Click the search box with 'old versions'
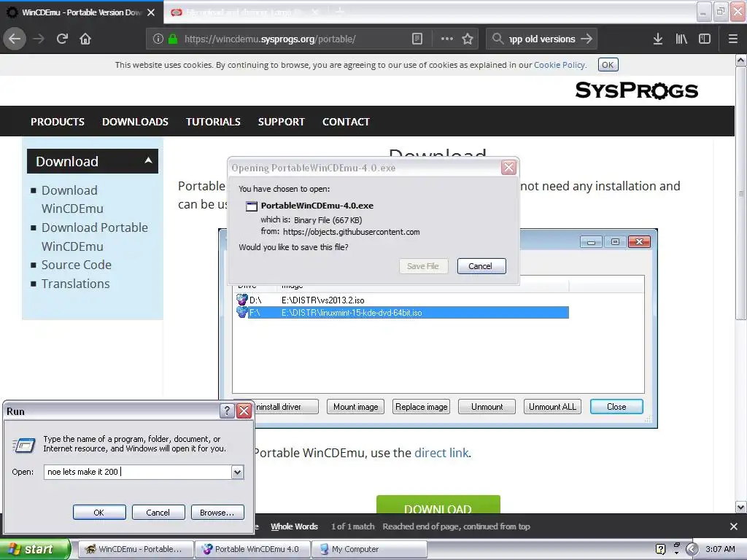The height and width of the screenshot is (560, 747). click(542, 39)
